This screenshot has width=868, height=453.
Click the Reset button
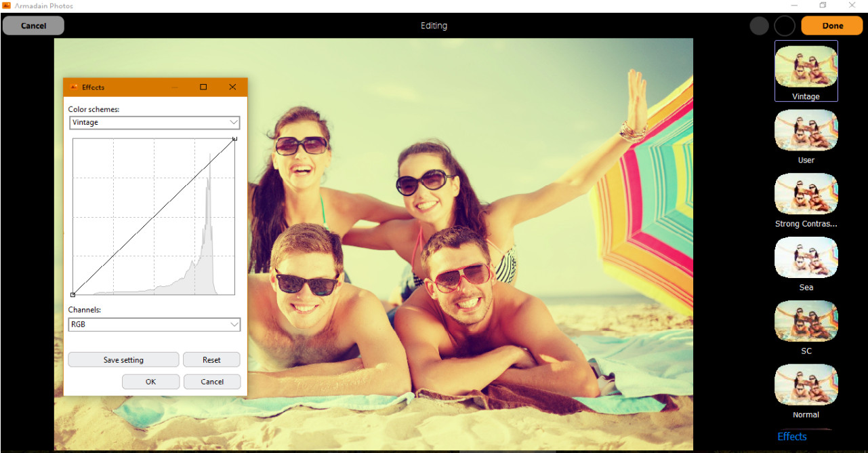pos(211,360)
